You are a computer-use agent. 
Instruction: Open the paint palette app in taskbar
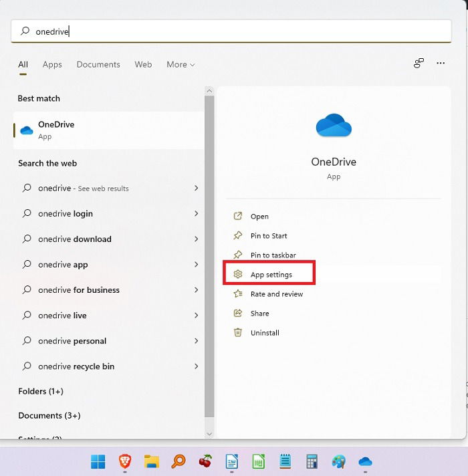pyautogui.click(x=338, y=462)
